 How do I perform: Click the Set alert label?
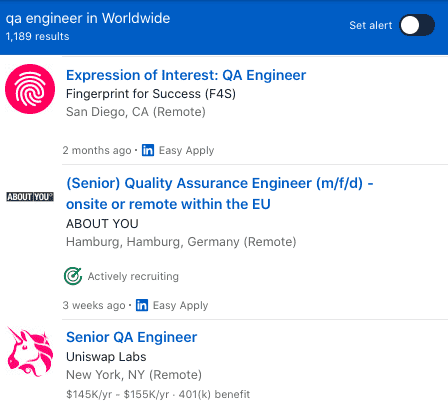371,25
